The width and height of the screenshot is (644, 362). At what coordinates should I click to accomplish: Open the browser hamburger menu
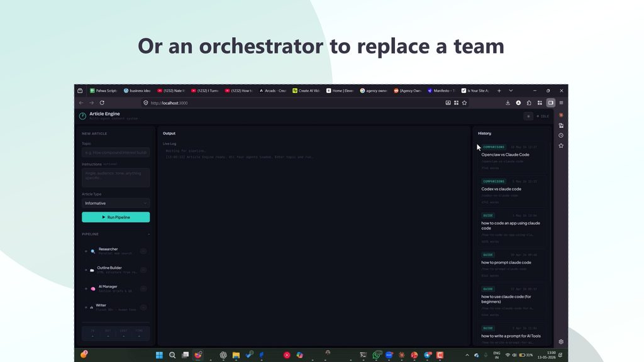tap(561, 103)
